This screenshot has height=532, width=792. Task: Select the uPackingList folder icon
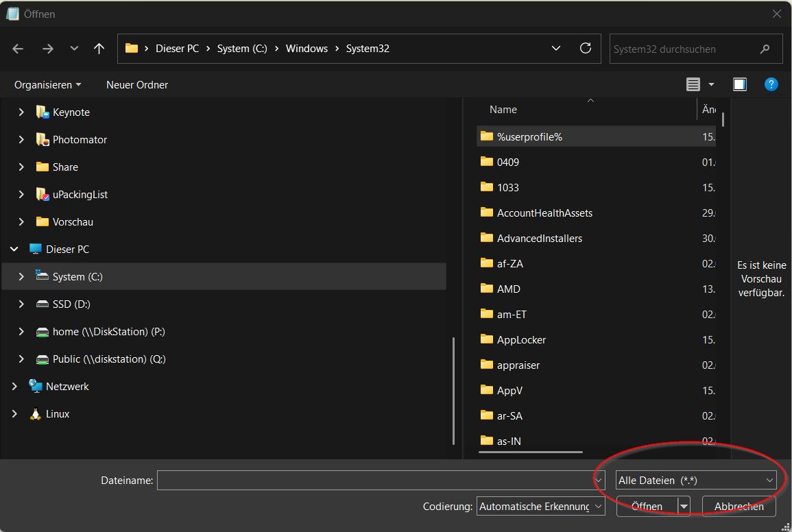(x=43, y=194)
